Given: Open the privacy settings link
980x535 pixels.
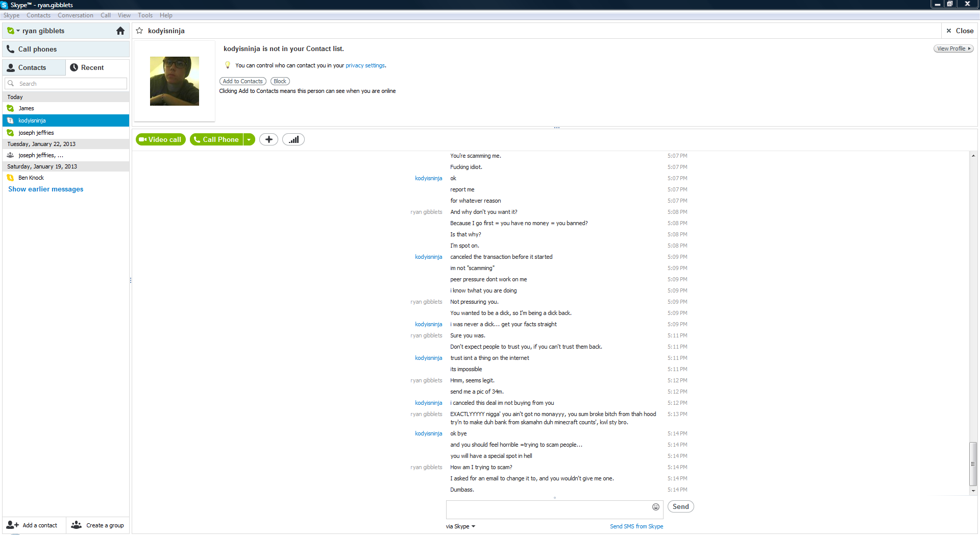Looking at the screenshot, I should point(365,65).
